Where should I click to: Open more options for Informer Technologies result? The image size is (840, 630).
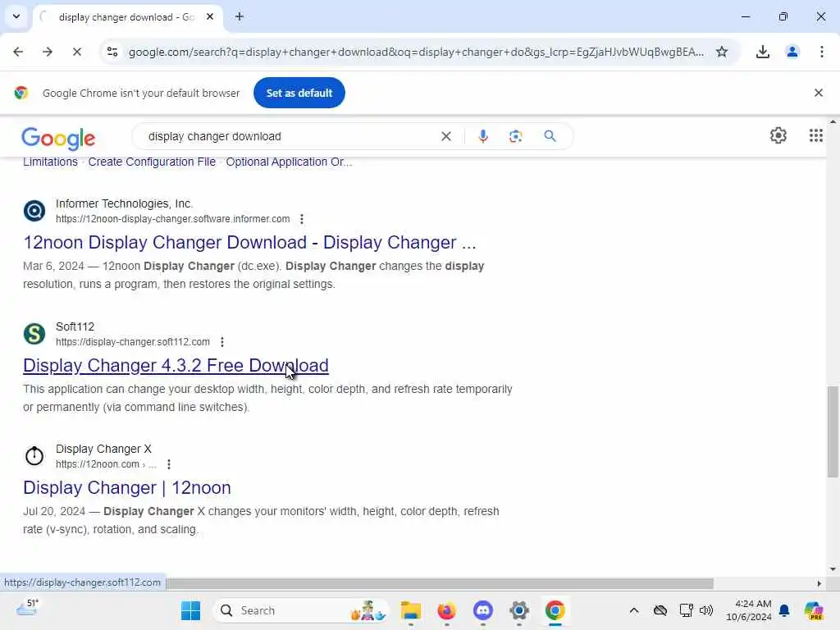click(302, 219)
